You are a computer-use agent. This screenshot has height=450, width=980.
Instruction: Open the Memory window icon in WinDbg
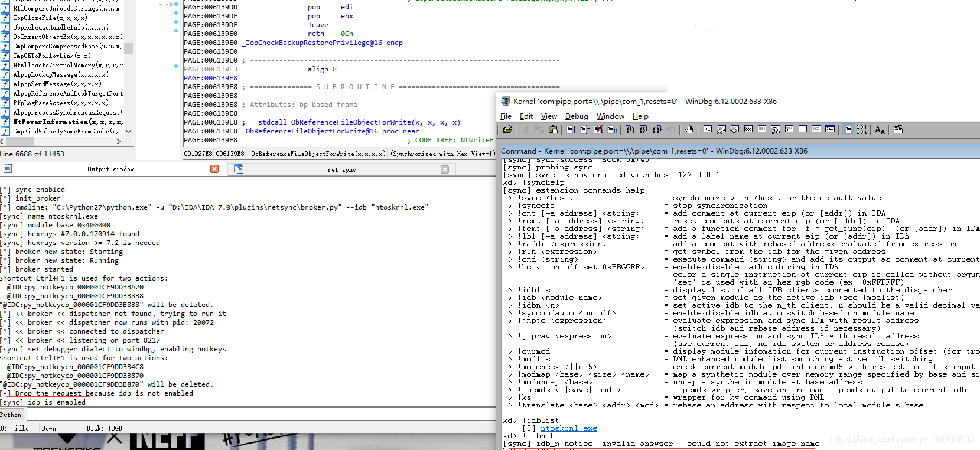[762, 129]
